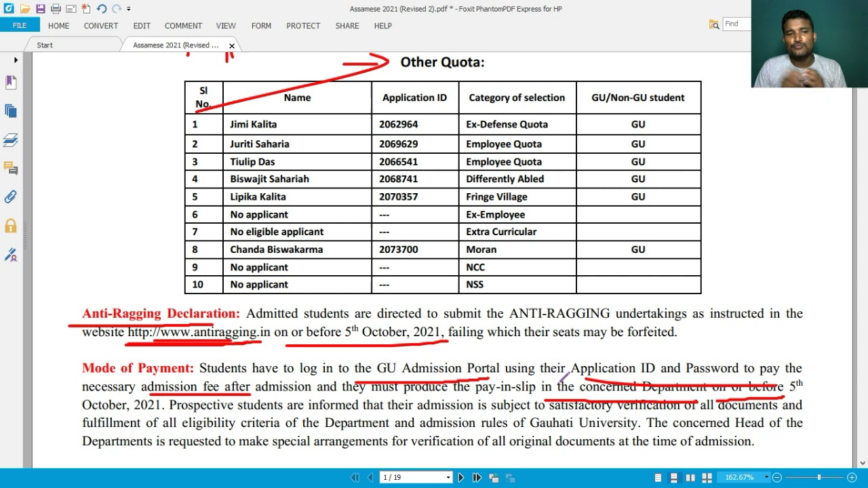Image resolution: width=868 pixels, height=488 pixels.
Task: Click the name 'Chanda Biswakarma'
Action: [x=276, y=249]
